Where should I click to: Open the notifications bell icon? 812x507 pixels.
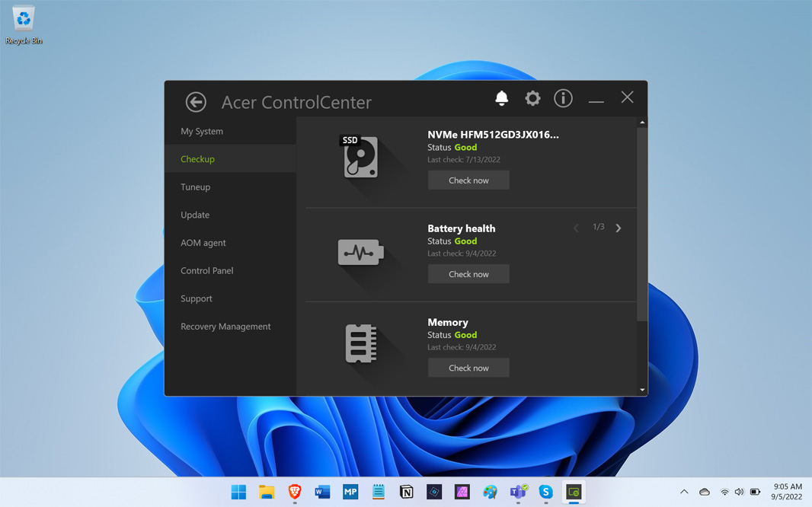click(x=501, y=97)
